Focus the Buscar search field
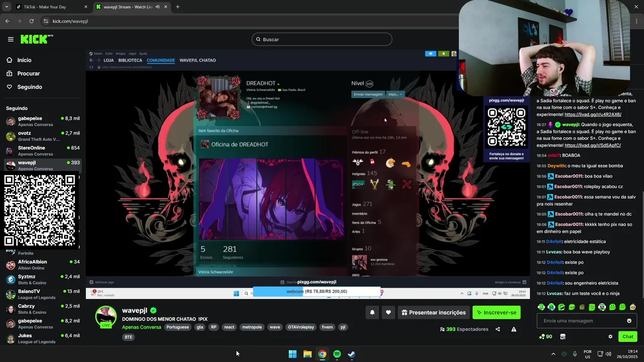 click(x=321, y=39)
